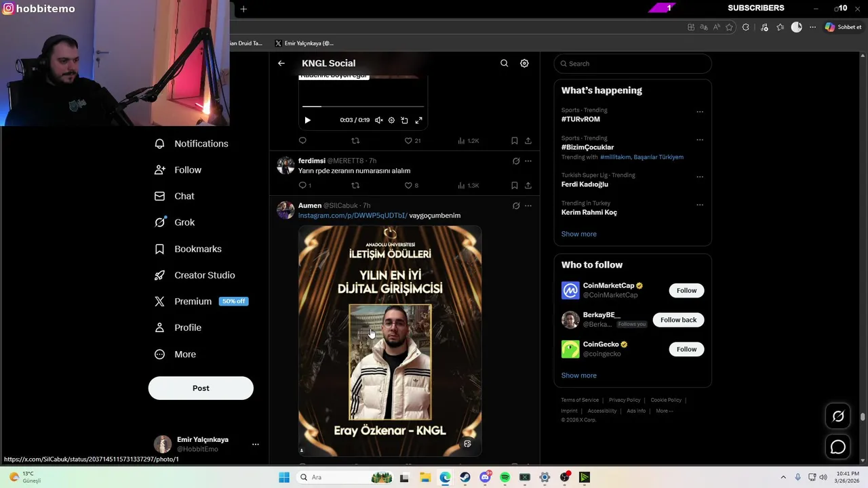Ask Grok about Aumen's post

[x=516, y=205]
